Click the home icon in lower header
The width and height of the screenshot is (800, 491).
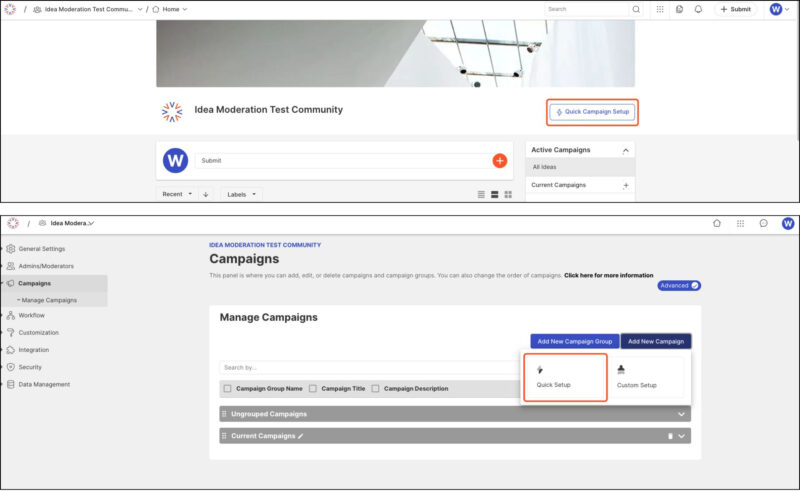pos(717,223)
